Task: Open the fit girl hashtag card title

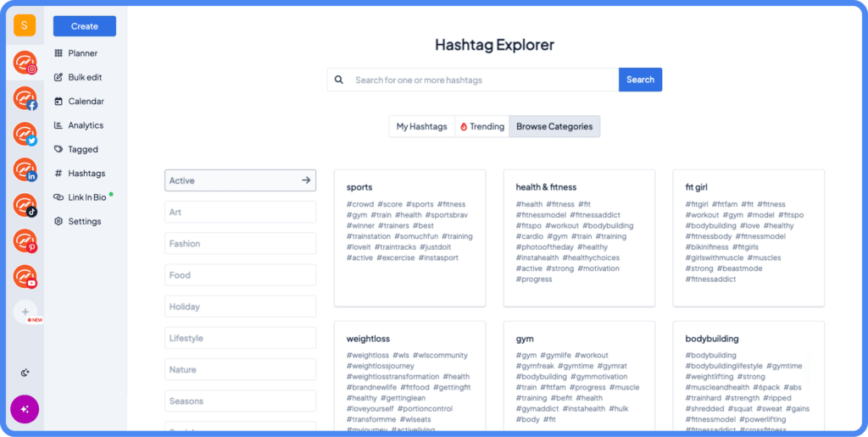Action: click(697, 187)
